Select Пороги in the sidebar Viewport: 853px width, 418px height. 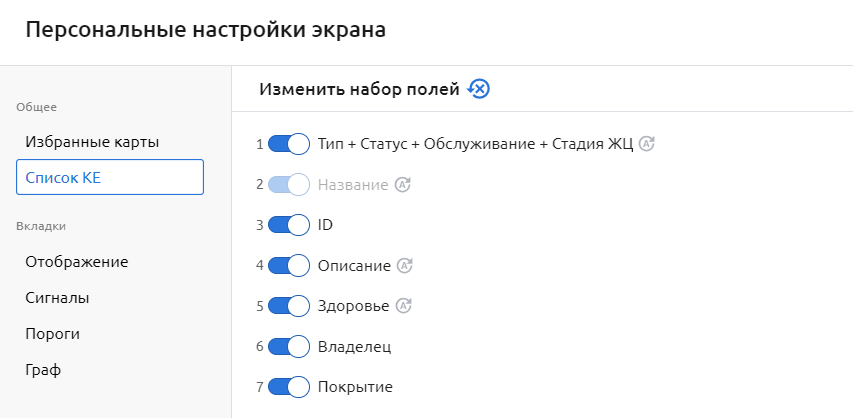(x=53, y=334)
